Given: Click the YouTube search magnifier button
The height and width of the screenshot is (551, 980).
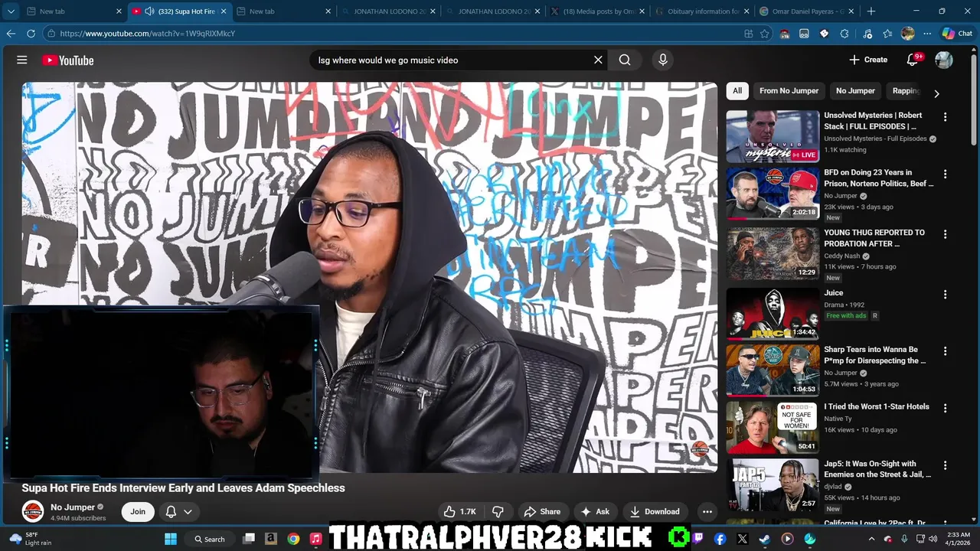Looking at the screenshot, I should pos(625,60).
